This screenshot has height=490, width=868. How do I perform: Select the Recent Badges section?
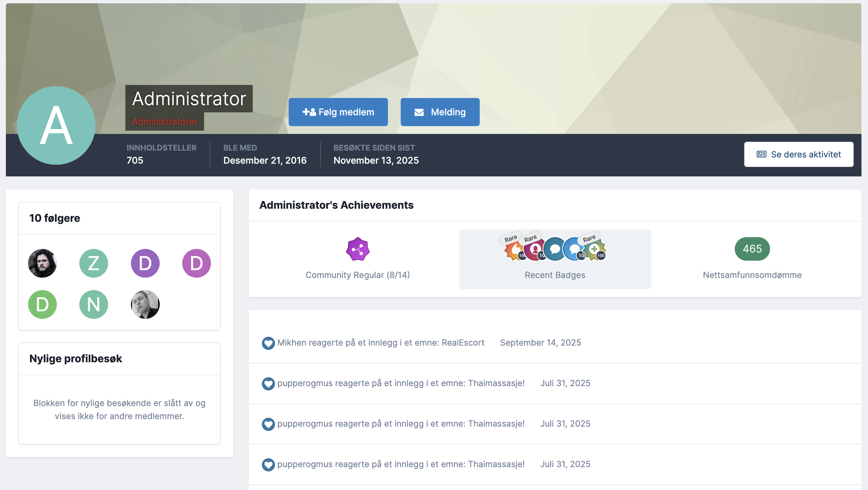coord(555,275)
